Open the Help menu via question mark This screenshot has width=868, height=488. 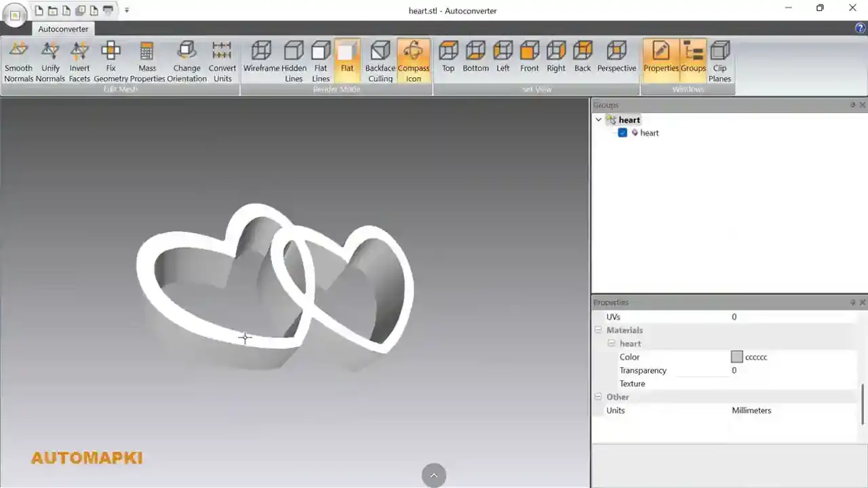pos(860,28)
